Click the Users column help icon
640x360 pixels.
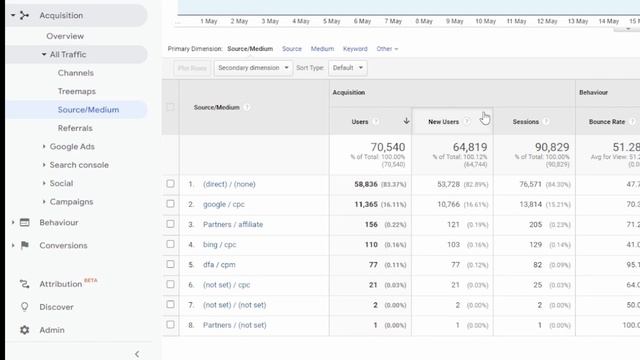376,122
